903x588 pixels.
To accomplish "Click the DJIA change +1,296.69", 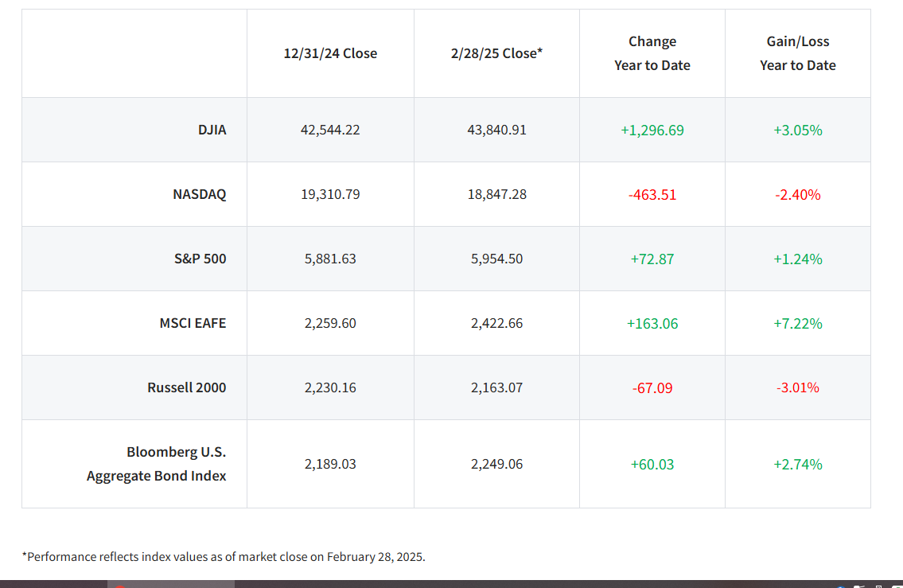I will tap(652, 130).
